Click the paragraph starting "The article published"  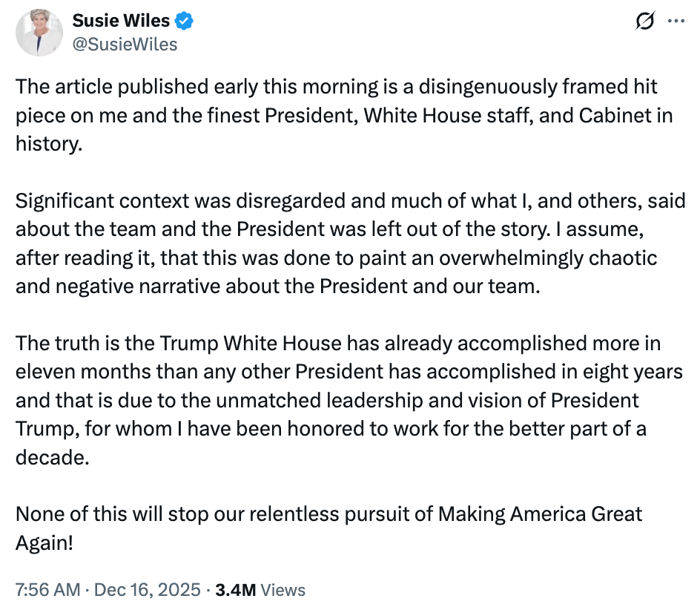point(344,115)
